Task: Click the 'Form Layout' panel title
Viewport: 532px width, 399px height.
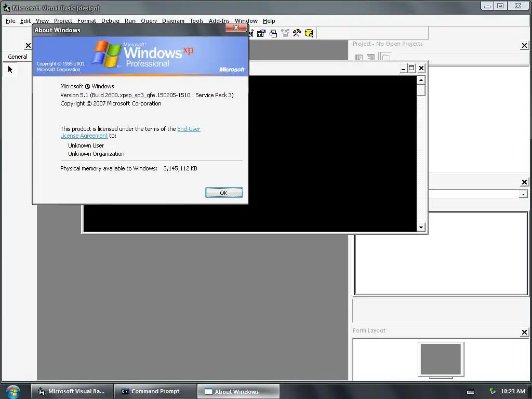Action: tap(369, 330)
